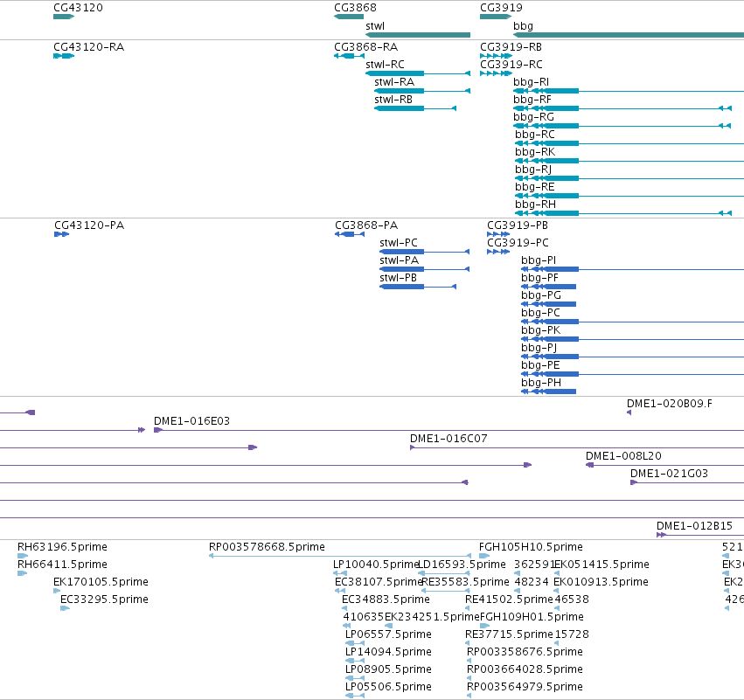The width and height of the screenshot is (744, 700).
Task: Click the DME1-021G03 clone label
Action: (x=669, y=474)
